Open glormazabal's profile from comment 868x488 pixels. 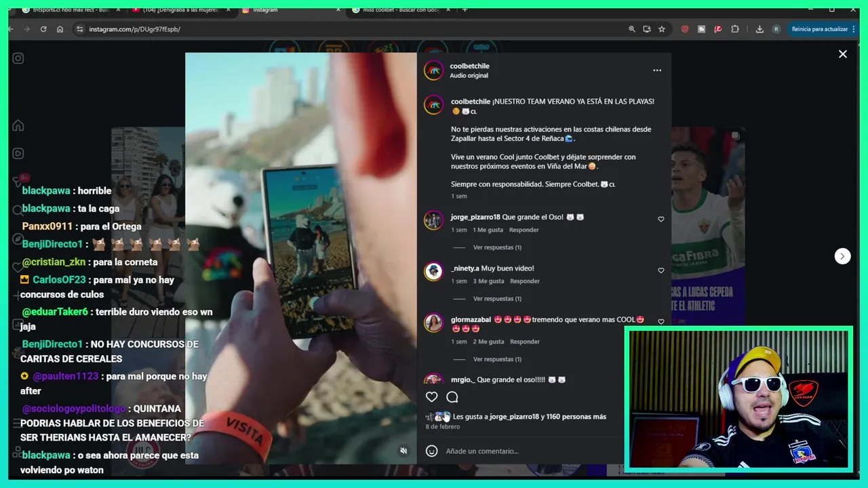pos(471,320)
